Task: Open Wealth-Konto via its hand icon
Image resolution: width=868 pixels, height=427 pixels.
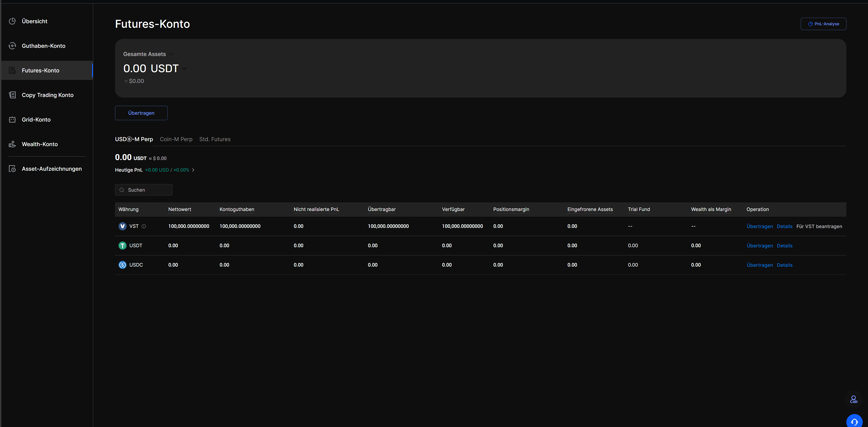Action: (13, 144)
